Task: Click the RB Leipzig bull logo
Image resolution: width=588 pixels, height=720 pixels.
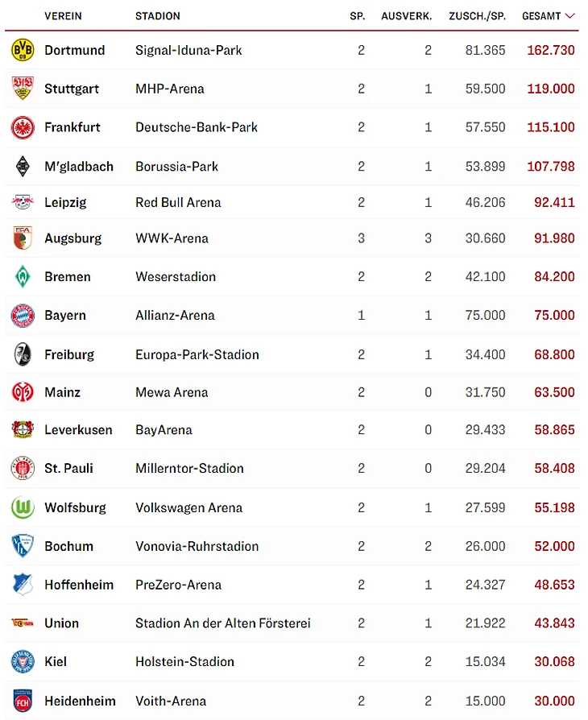Action: 23,202
